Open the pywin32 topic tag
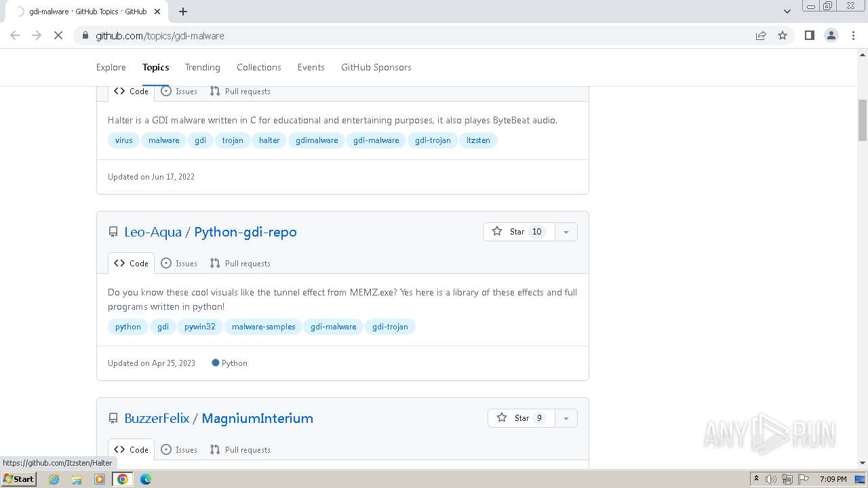868x488 pixels. tap(200, 327)
